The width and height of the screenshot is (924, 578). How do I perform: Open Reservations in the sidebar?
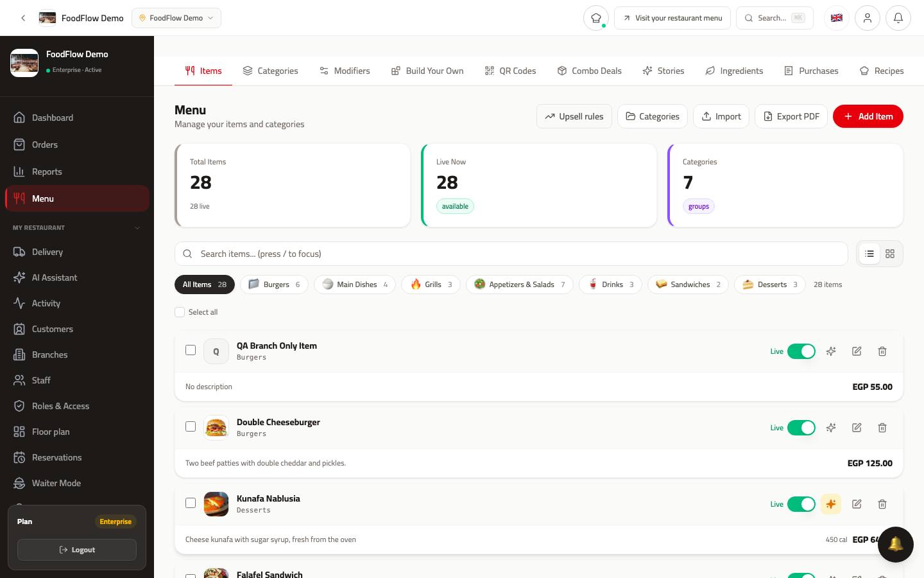point(77,457)
